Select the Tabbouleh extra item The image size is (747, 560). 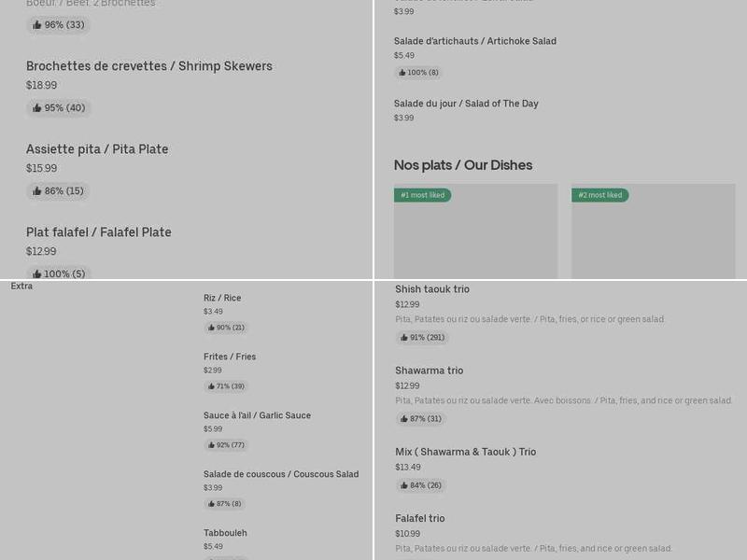pyautogui.click(x=225, y=533)
